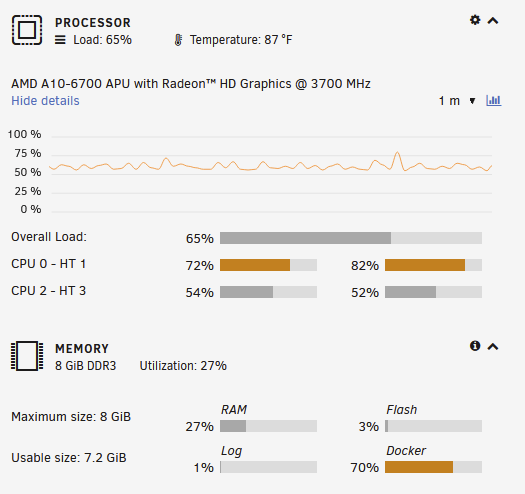Click the RAM 27% usage bar
The image size is (525, 494).
[269, 426]
